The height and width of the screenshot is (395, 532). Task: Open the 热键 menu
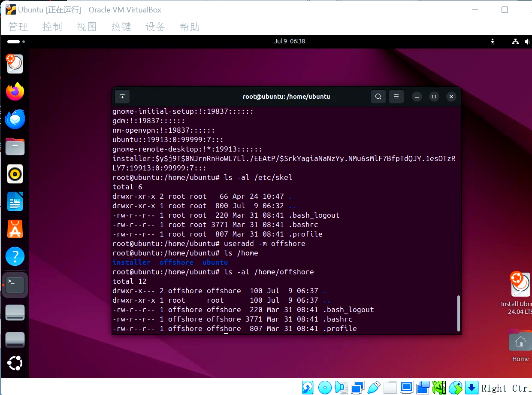point(121,27)
